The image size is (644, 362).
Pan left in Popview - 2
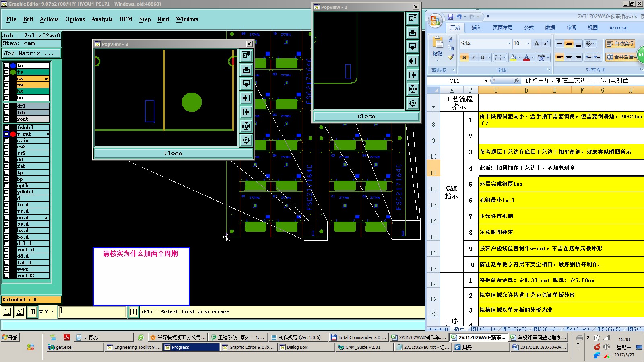(x=246, y=98)
